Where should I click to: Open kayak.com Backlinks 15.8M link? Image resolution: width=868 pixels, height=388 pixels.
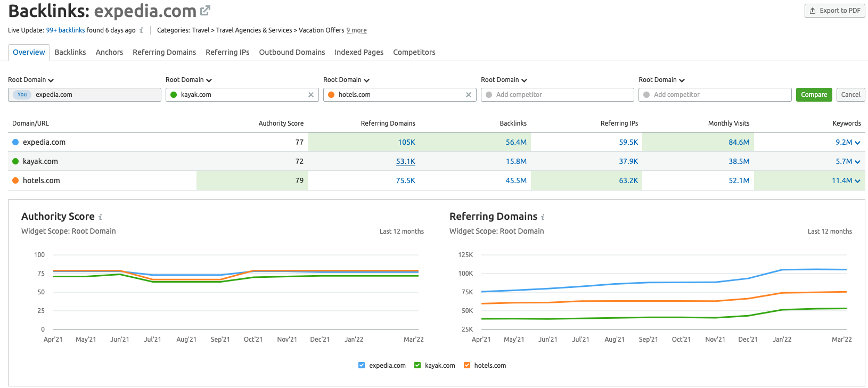516,161
